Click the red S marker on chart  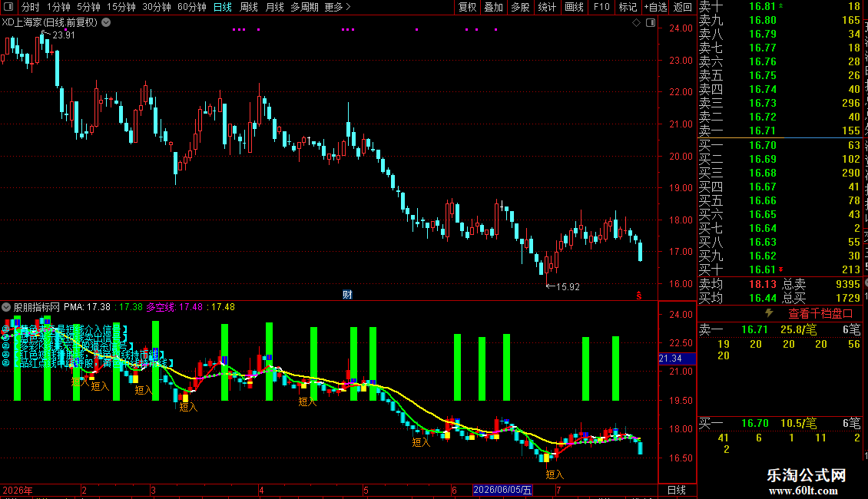(x=639, y=296)
